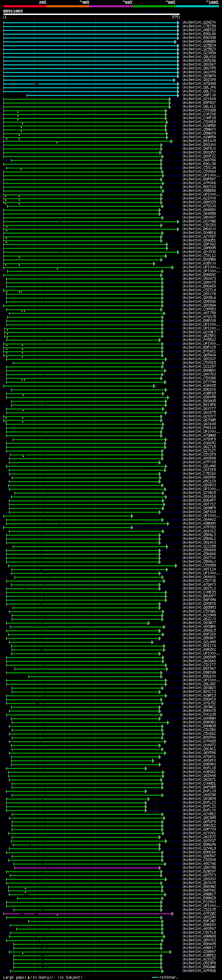Viewport: 222px width, 980px height.
Task: Select the UniRef100_B9T947 label
Action: click(x=199, y=669)
